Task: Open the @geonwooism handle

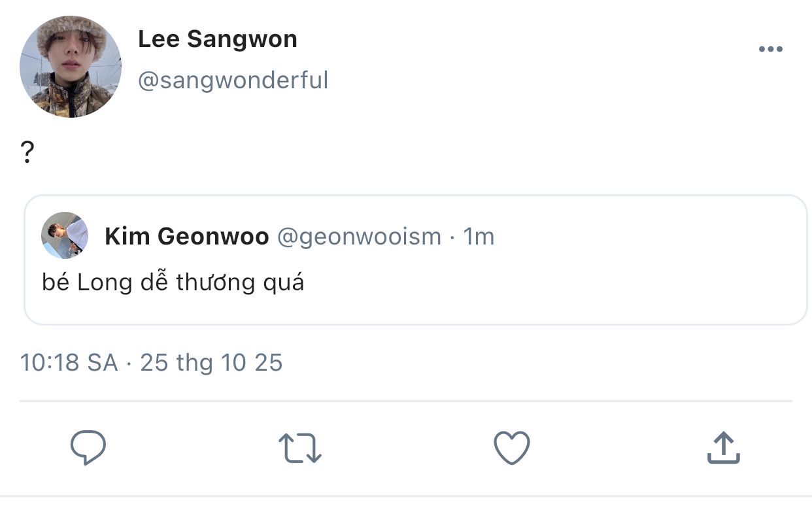Action: coord(359,237)
